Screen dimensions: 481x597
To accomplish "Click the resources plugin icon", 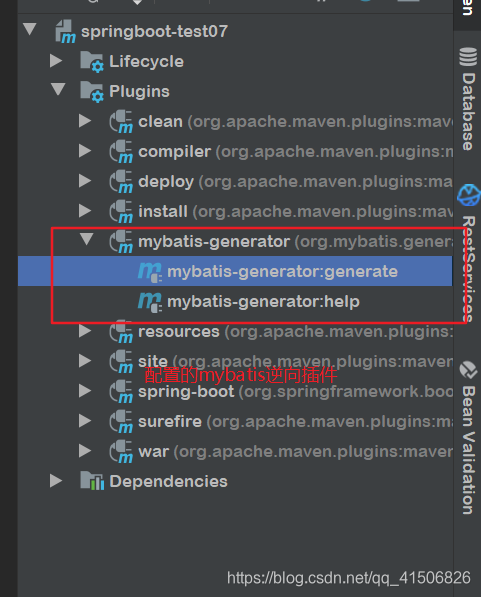I will [121, 332].
